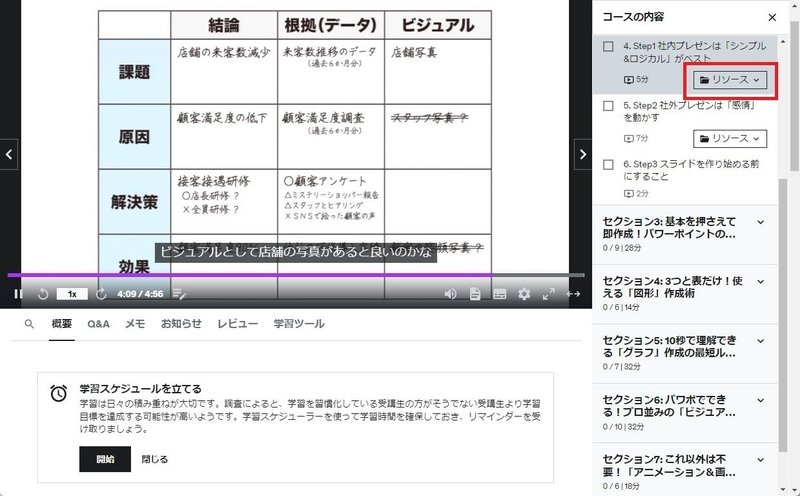Add a note at current timestamp
800x496 pixels.
[x=179, y=294]
